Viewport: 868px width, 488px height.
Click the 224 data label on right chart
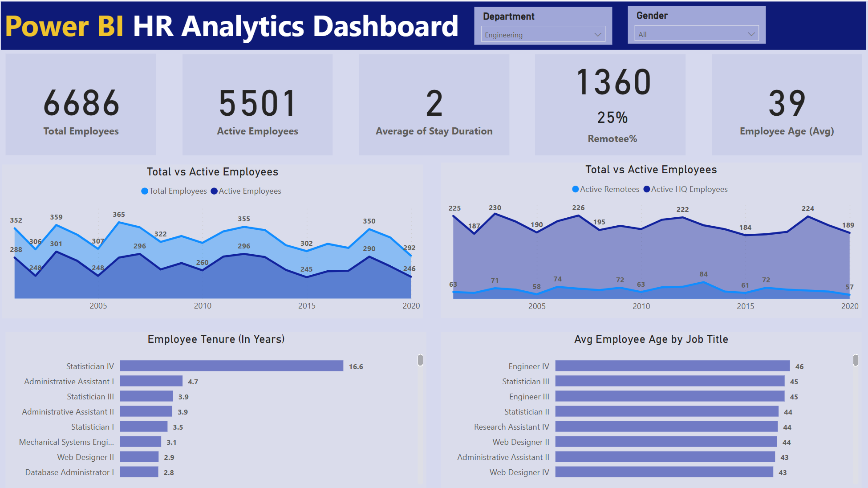808,209
